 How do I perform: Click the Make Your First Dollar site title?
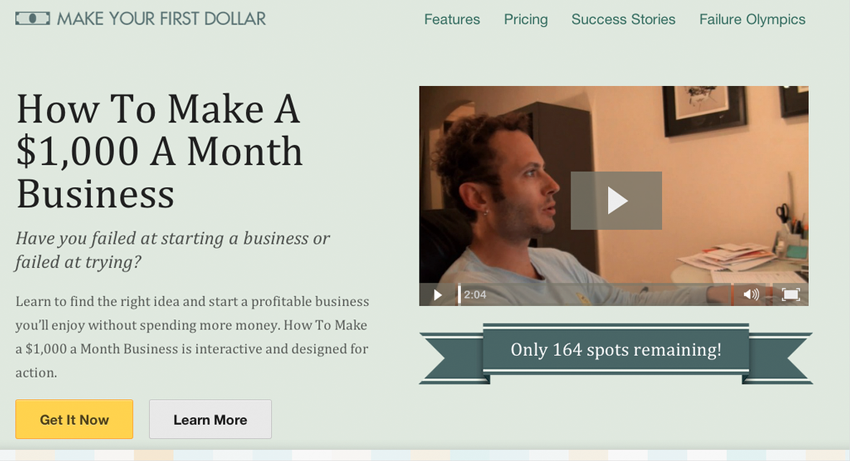coord(162,19)
